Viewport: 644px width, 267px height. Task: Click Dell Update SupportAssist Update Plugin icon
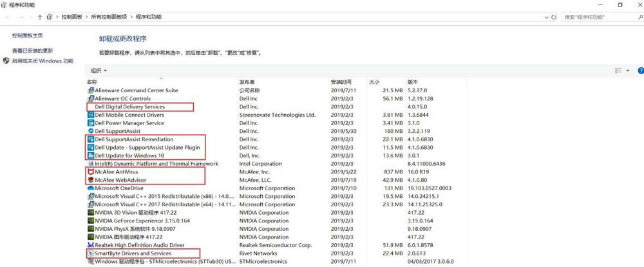tap(91, 147)
